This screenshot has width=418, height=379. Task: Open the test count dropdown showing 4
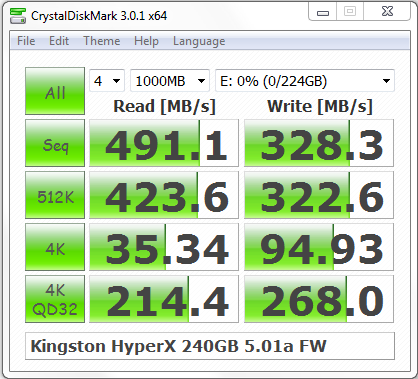[107, 81]
